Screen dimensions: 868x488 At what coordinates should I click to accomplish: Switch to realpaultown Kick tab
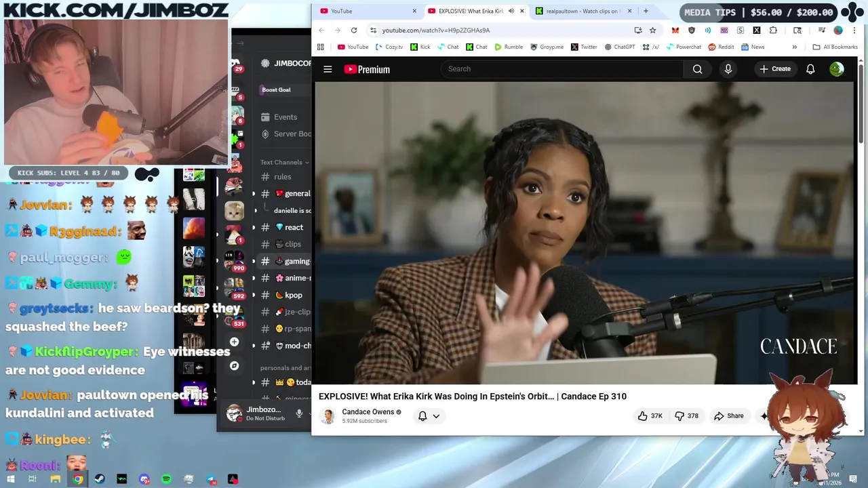pos(583,11)
